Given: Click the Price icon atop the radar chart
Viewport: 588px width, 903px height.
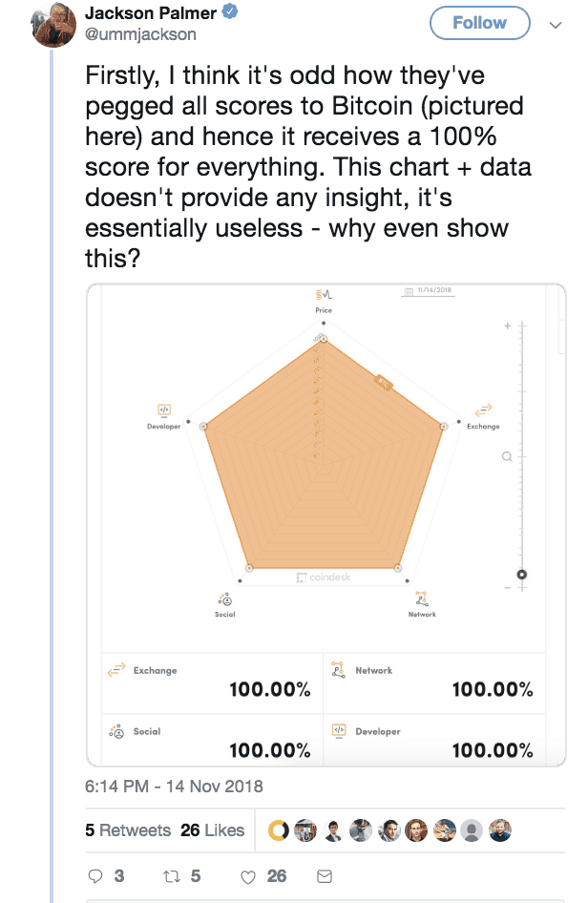Looking at the screenshot, I should [324, 295].
